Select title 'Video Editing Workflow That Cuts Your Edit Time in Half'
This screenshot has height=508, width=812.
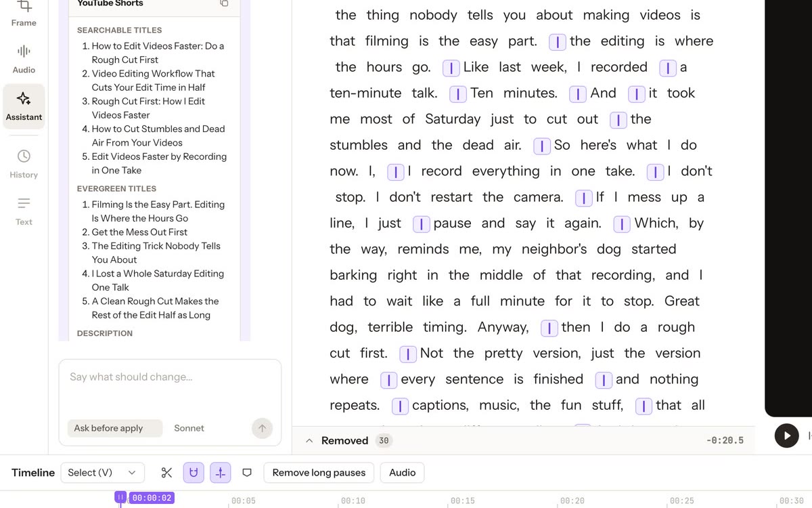click(x=154, y=81)
